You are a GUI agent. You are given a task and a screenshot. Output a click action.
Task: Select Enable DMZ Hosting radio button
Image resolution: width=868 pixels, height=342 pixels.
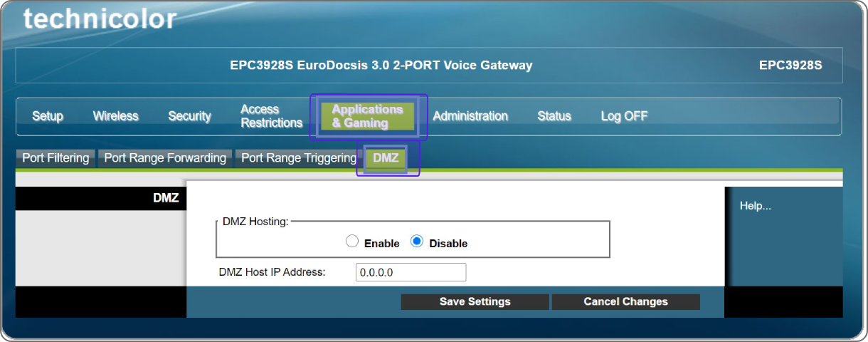[x=351, y=242]
